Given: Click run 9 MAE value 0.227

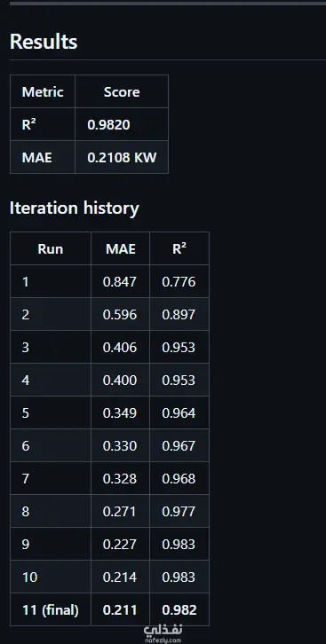Looking at the screenshot, I should (x=120, y=545).
